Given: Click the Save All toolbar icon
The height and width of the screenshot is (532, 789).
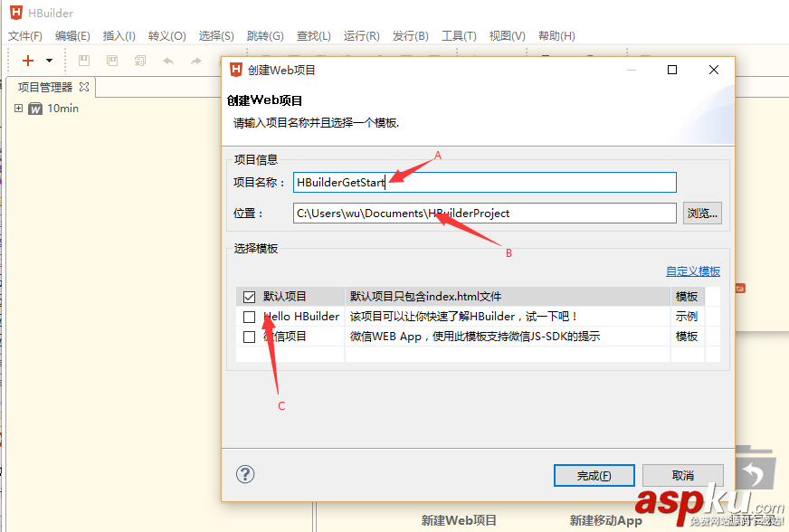Looking at the screenshot, I should (140, 61).
